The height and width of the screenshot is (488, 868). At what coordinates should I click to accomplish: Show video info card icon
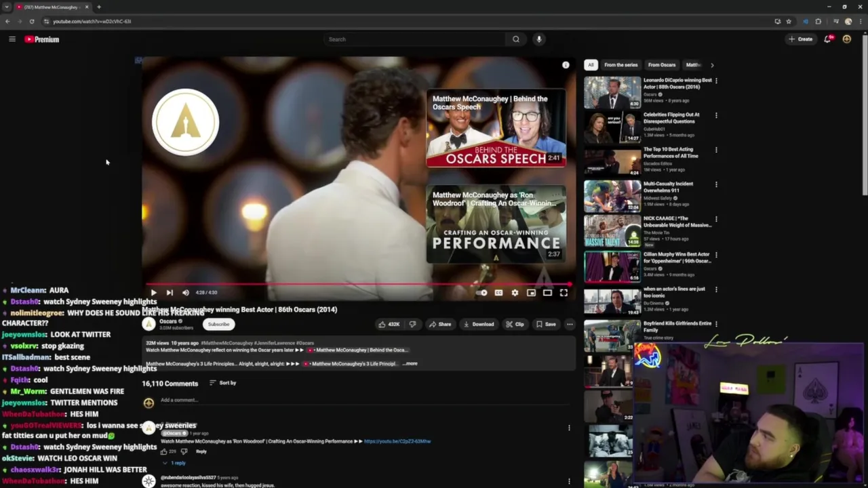[x=566, y=65]
